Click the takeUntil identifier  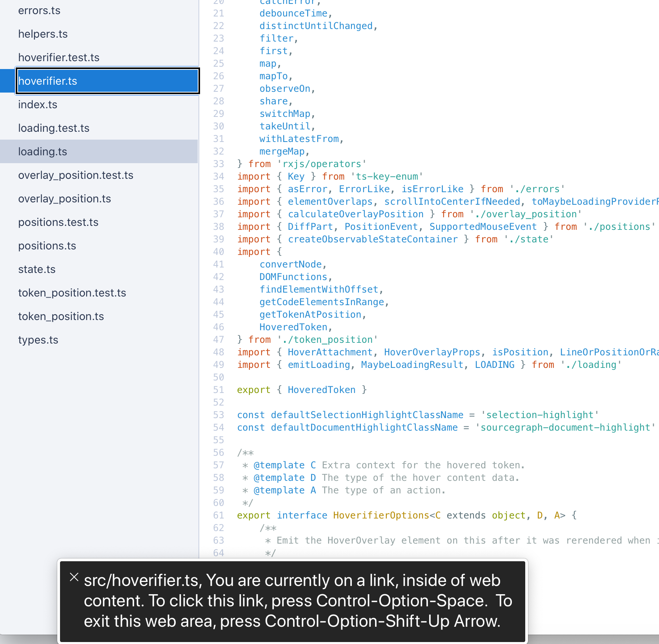285,126
